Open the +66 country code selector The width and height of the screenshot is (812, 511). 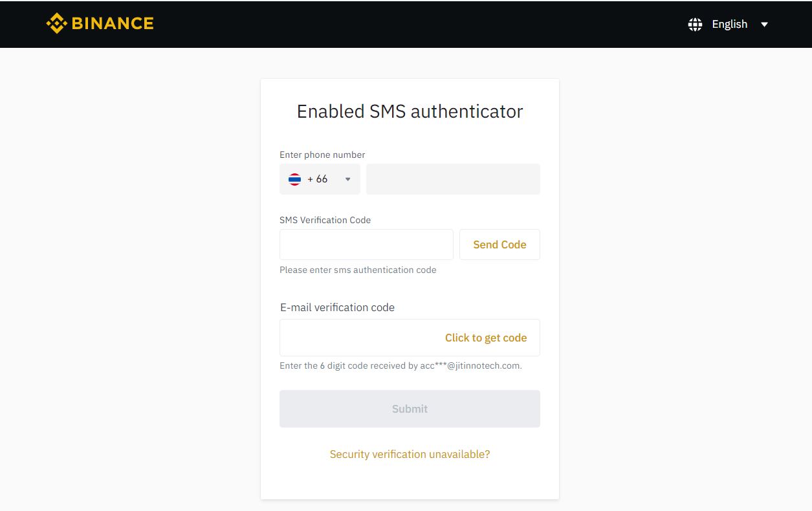(320, 179)
